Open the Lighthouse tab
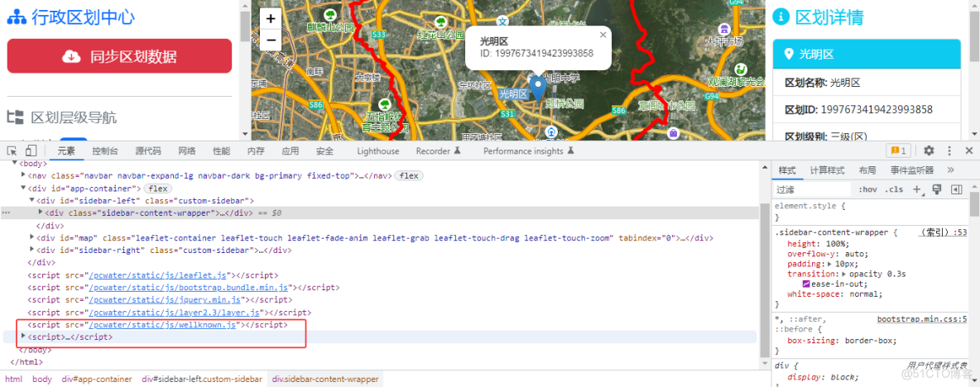Image resolution: width=980 pixels, height=387 pixels. click(378, 151)
